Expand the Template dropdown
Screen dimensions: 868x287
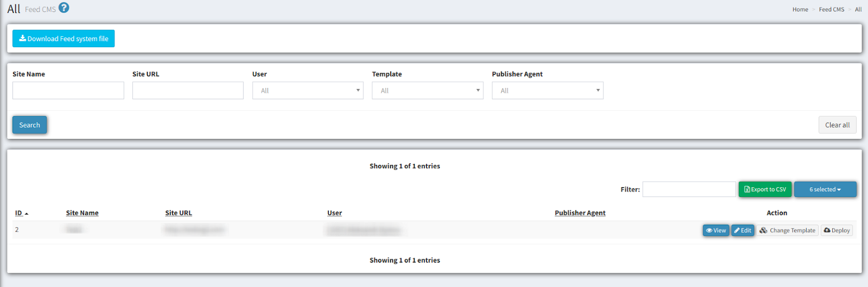(x=427, y=91)
